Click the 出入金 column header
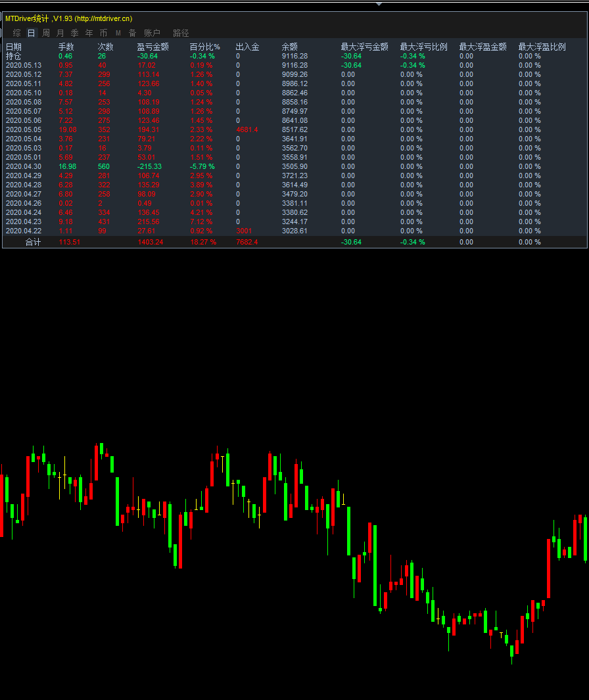The image size is (589, 700). tap(247, 47)
